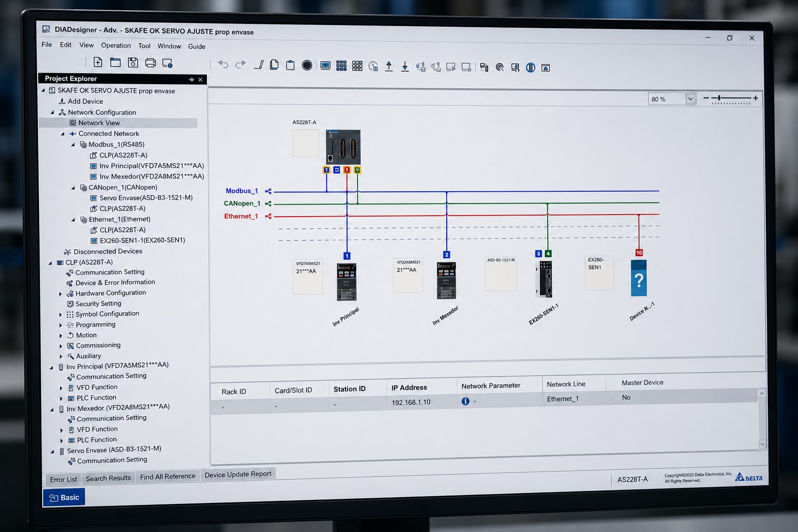Click the Modbus_1 network share icon
This screenshot has width=798, height=532.
(268, 191)
